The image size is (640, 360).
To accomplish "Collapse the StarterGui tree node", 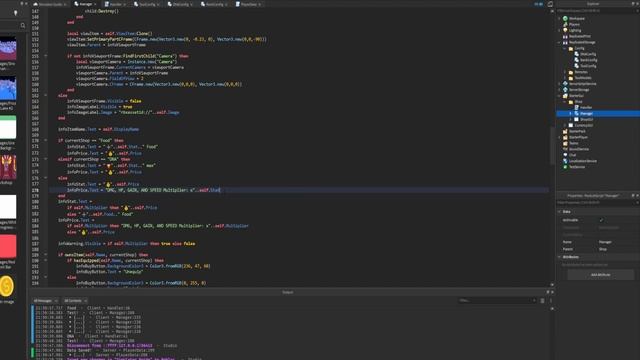I will (560, 96).
